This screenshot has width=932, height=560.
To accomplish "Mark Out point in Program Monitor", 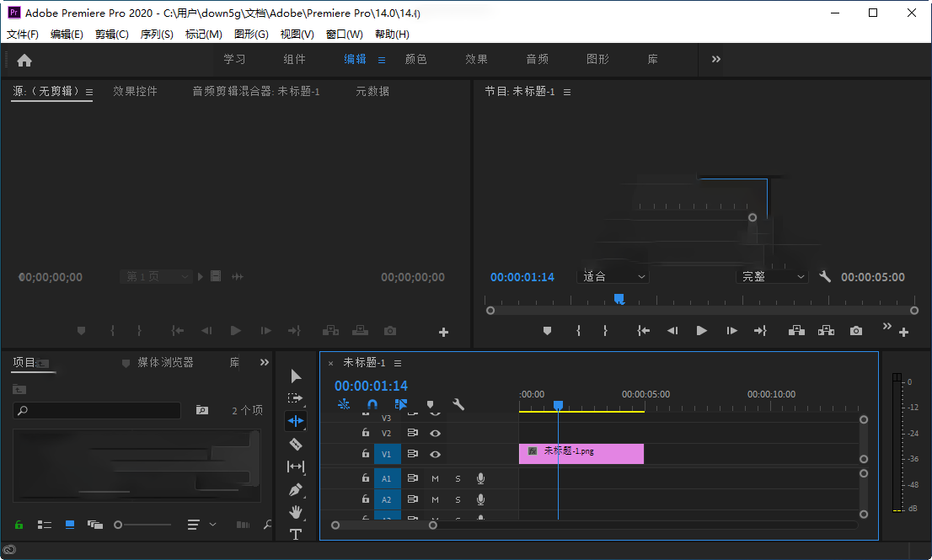I will [x=605, y=331].
